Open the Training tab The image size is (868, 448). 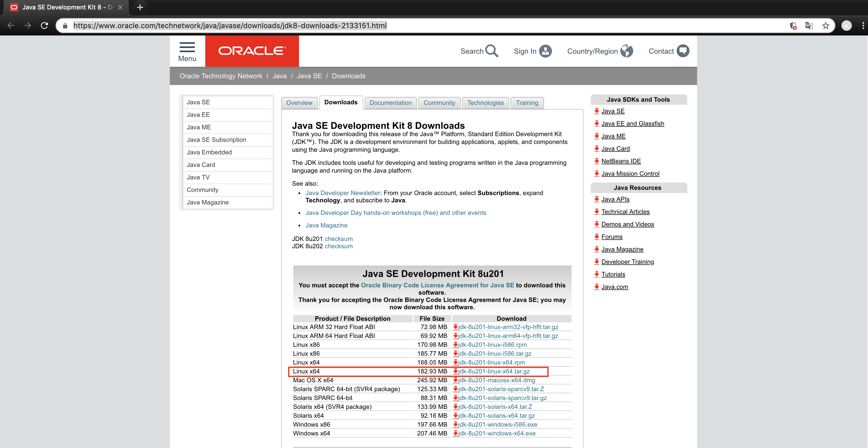point(527,102)
